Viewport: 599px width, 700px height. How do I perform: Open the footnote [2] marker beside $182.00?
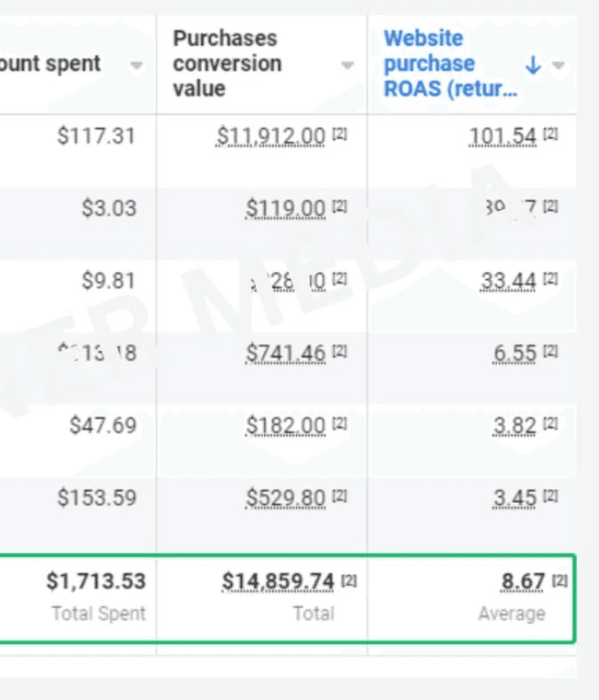point(340,424)
